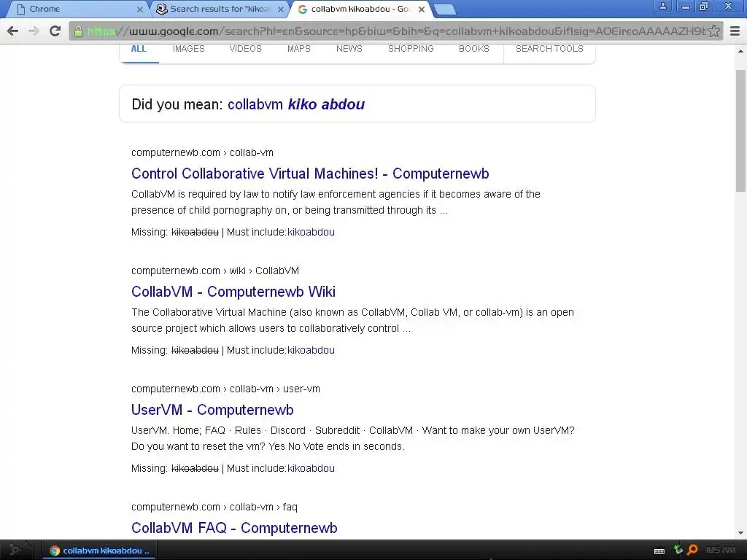Switch to VIDEOS results
The image size is (747, 560).
(246, 49)
